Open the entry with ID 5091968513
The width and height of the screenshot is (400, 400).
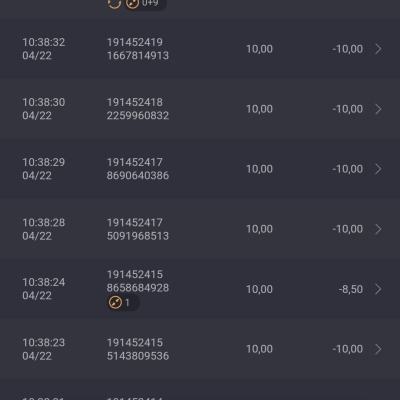point(138,236)
